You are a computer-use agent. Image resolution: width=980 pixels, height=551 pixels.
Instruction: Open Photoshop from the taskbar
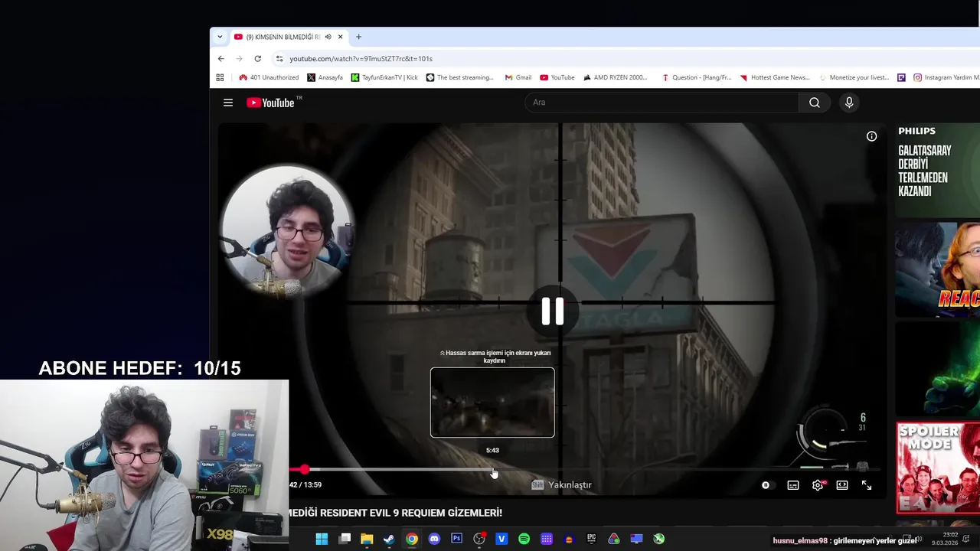click(457, 539)
